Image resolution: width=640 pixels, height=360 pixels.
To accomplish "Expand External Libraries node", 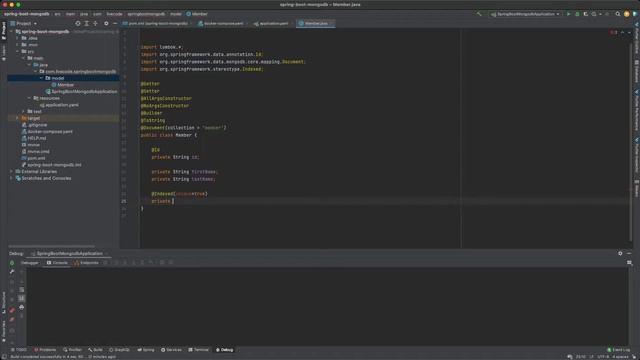I will tap(11, 171).
